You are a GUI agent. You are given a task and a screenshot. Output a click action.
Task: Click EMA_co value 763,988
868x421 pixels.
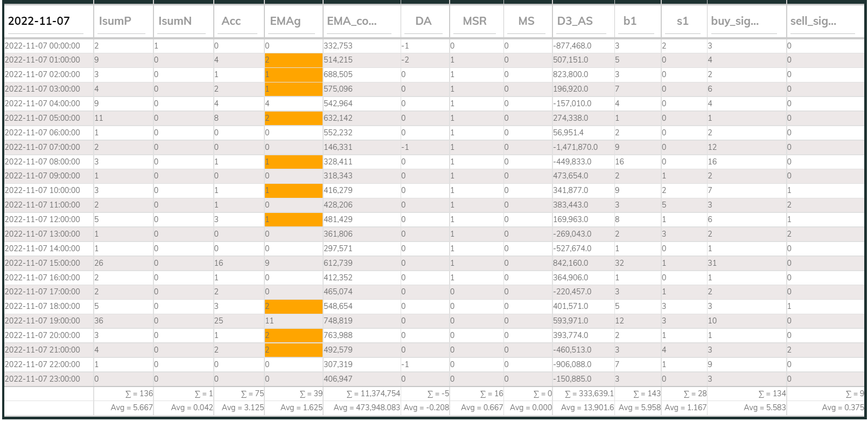point(338,335)
